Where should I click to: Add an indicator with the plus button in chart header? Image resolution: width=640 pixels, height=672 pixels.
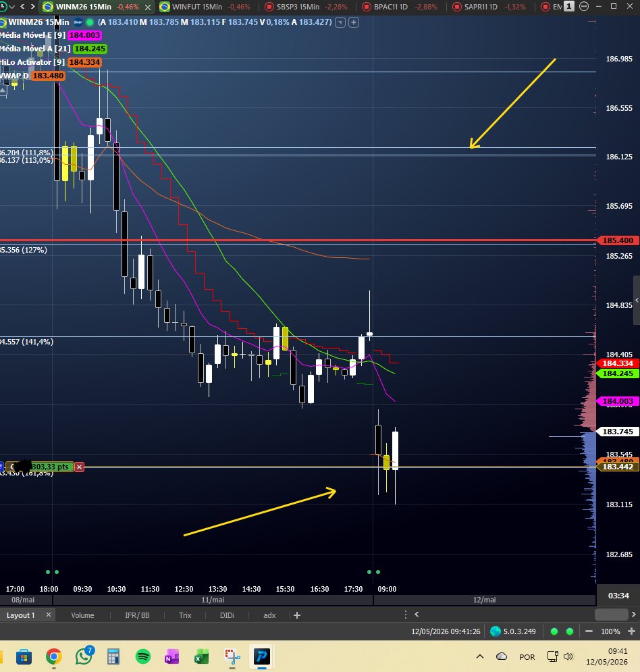point(353,22)
